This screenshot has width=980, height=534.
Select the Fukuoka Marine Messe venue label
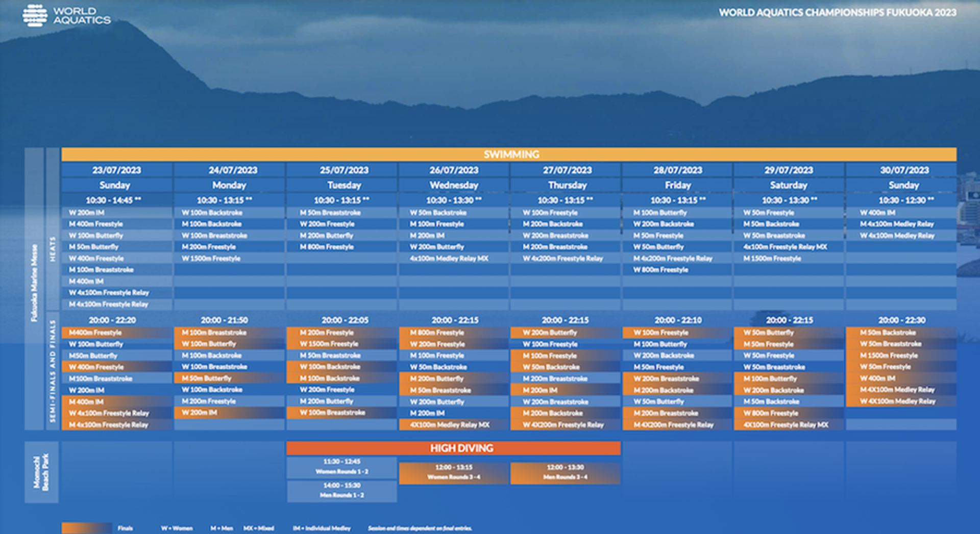click(x=34, y=283)
